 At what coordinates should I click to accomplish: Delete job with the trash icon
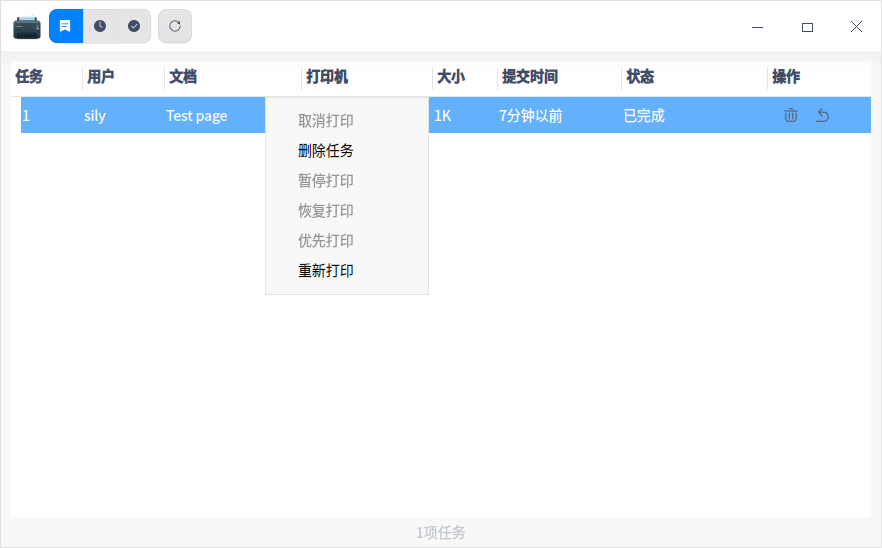click(791, 115)
